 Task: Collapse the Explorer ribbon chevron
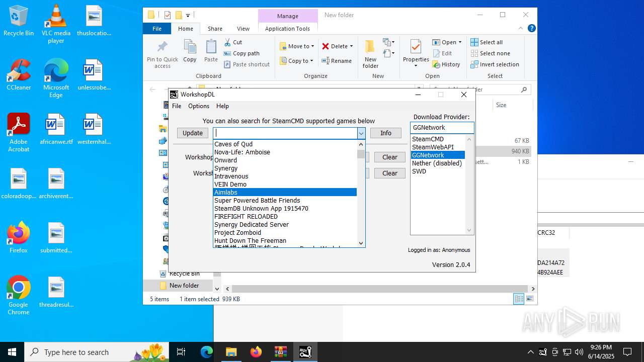coord(521,28)
